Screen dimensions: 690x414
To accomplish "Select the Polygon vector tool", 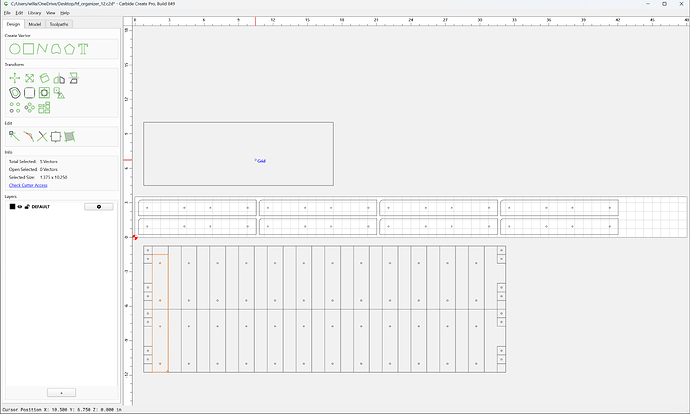I will click(x=70, y=49).
